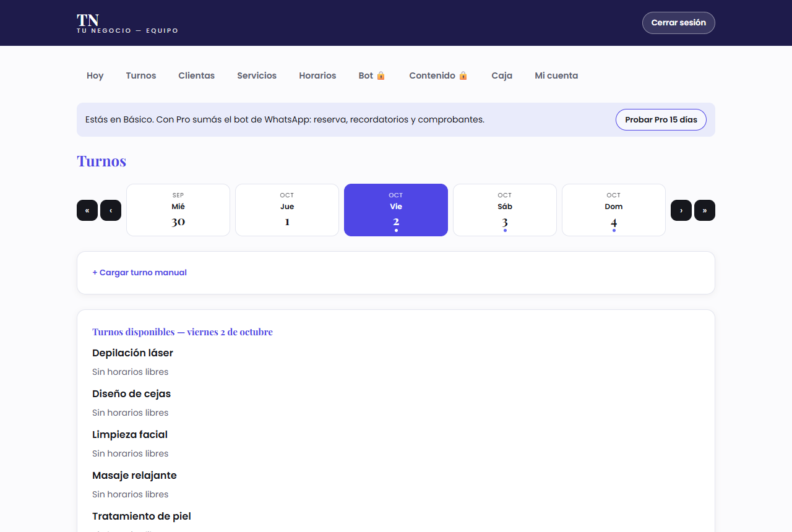
Task: Open the Clientas tab
Action: tap(197, 75)
